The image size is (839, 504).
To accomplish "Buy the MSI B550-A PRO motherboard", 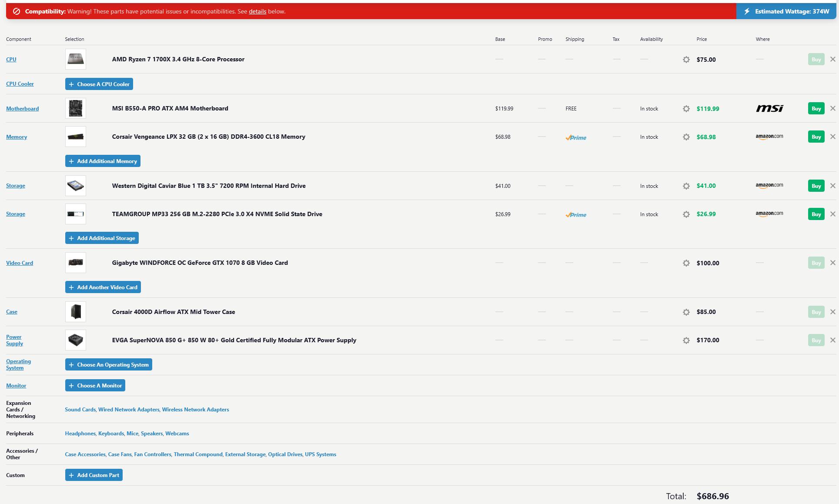I will (x=816, y=108).
